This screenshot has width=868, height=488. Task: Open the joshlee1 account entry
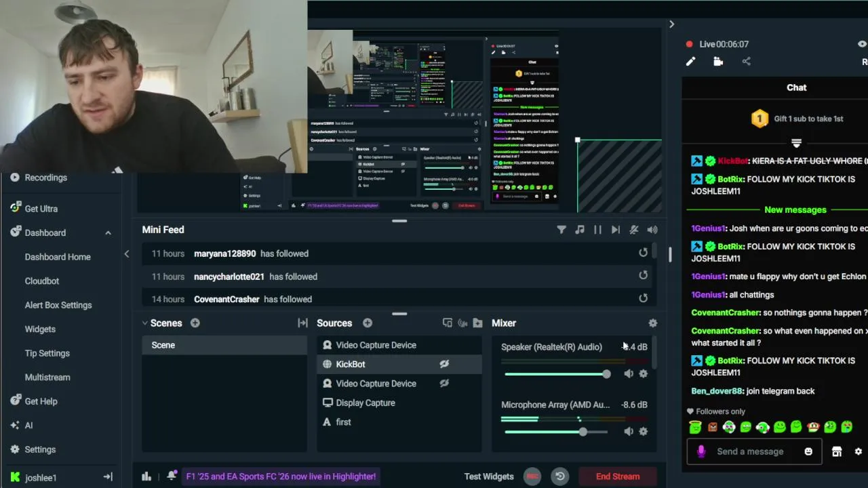pyautogui.click(x=41, y=478)
